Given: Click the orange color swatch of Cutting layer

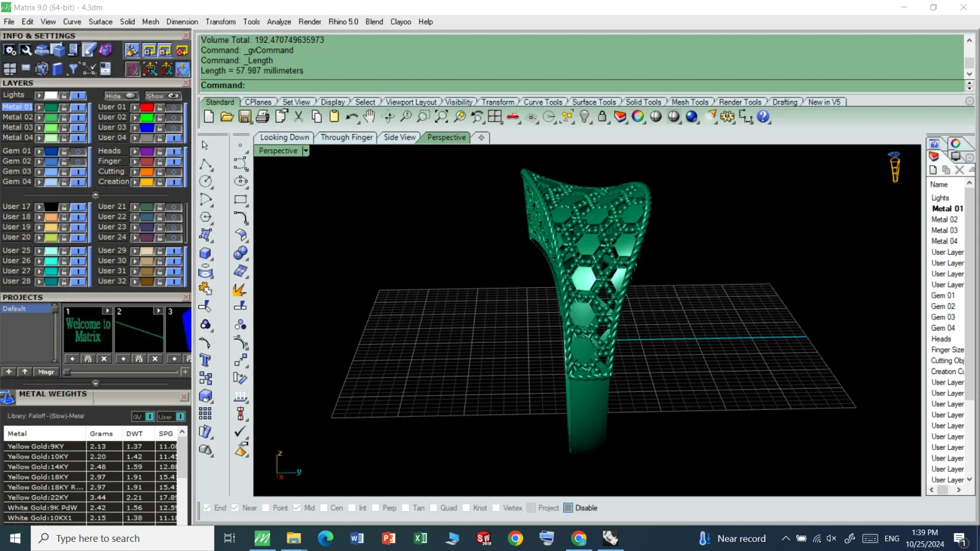Looking at the screenshot, I should (x=147, y=171).
